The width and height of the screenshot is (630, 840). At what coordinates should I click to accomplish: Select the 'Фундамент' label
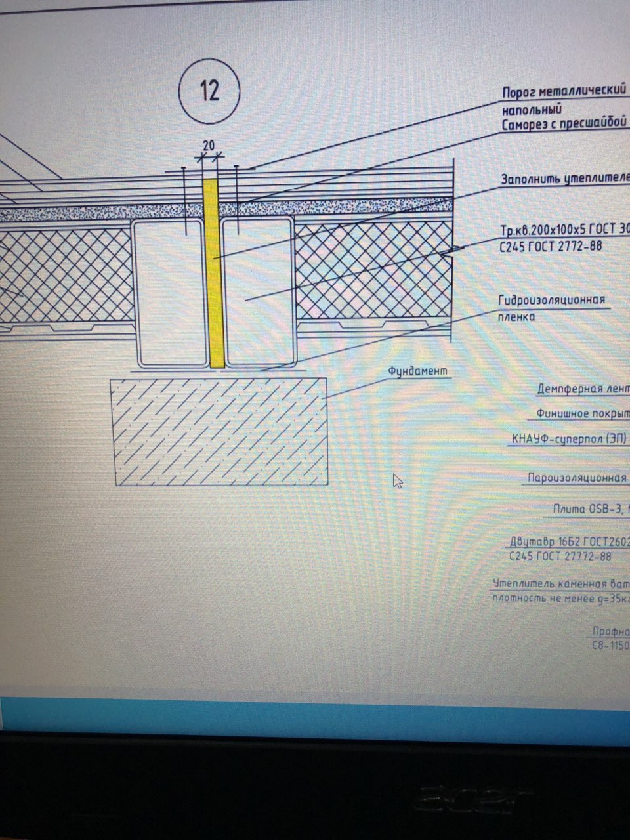418,371
